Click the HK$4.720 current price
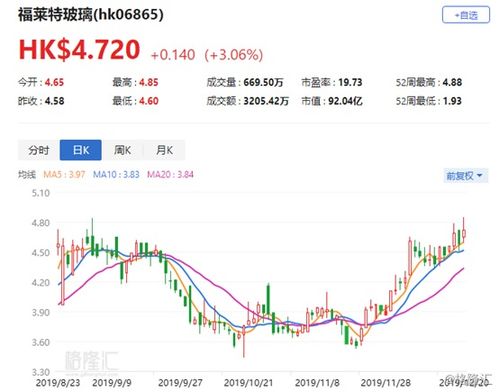This screenshot has height=392, width=499. point(79,50)
